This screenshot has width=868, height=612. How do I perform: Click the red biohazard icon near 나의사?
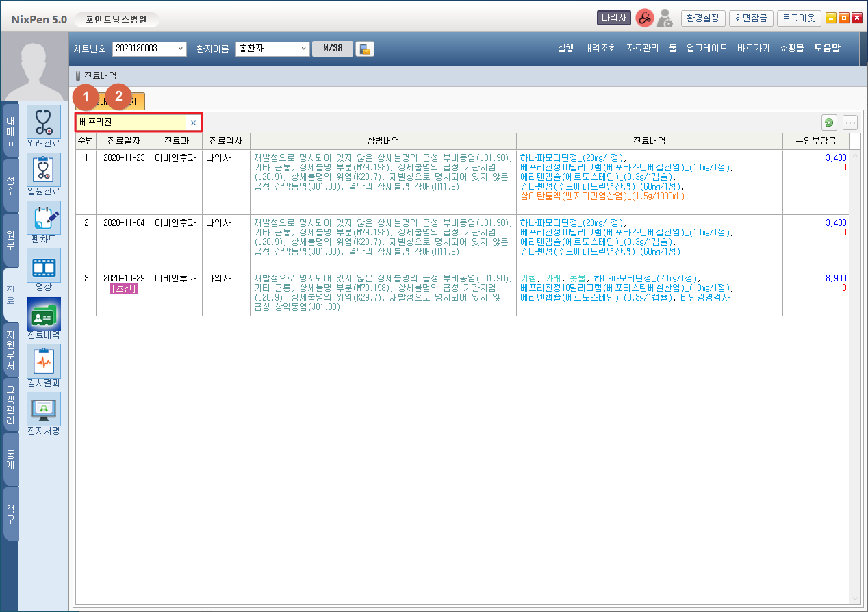[644, 18]
